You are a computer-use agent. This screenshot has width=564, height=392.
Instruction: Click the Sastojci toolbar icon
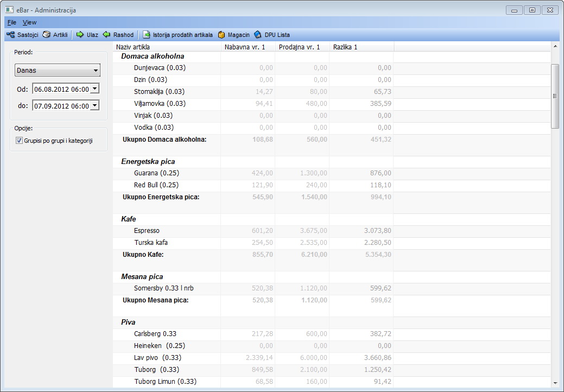pyautogui.click(x=10, y=35)
